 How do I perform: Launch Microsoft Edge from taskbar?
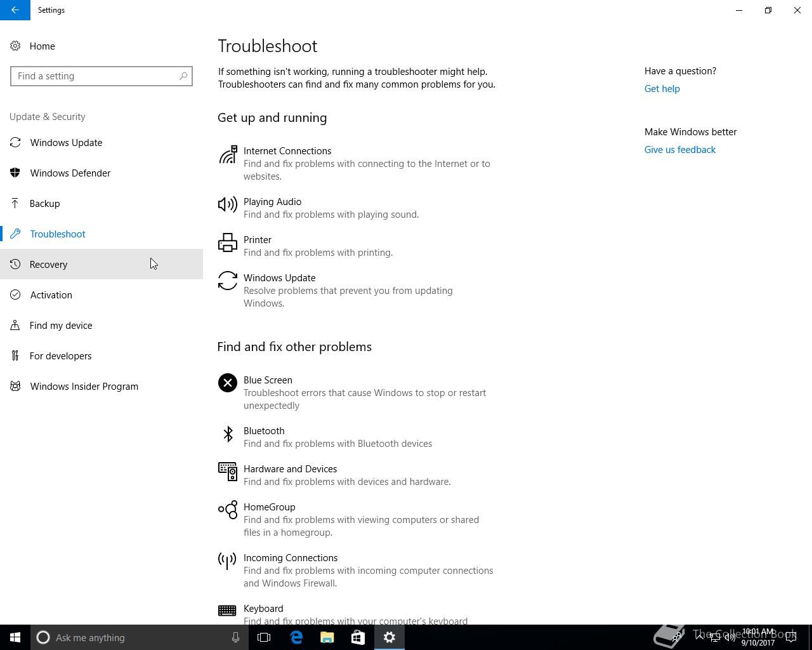(296, 637)
